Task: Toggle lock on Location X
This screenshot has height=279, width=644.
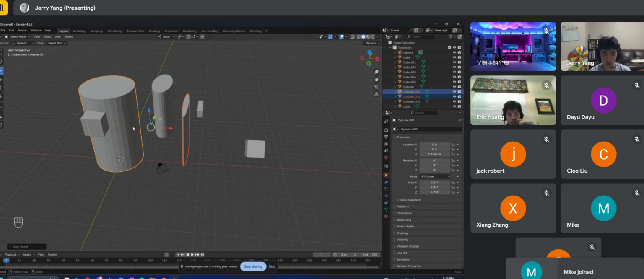Action: (x=453, y=145)
